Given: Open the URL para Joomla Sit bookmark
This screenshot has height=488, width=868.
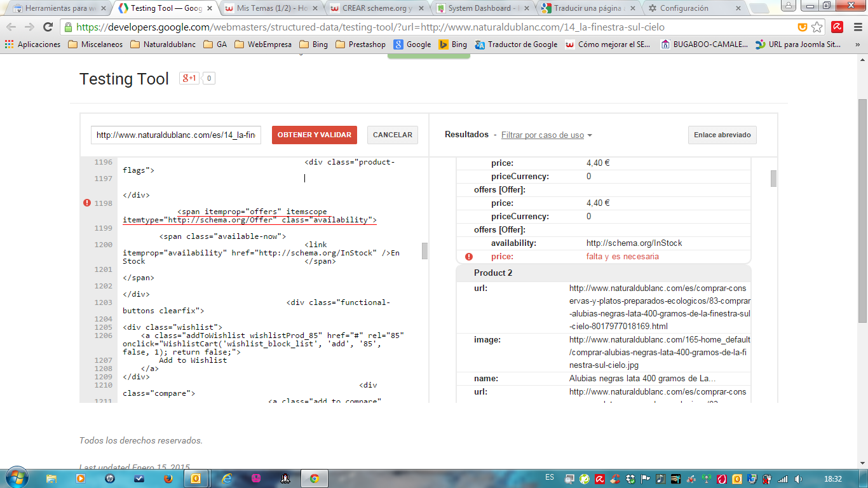Looking at the screenshot, I should [798, 44].
